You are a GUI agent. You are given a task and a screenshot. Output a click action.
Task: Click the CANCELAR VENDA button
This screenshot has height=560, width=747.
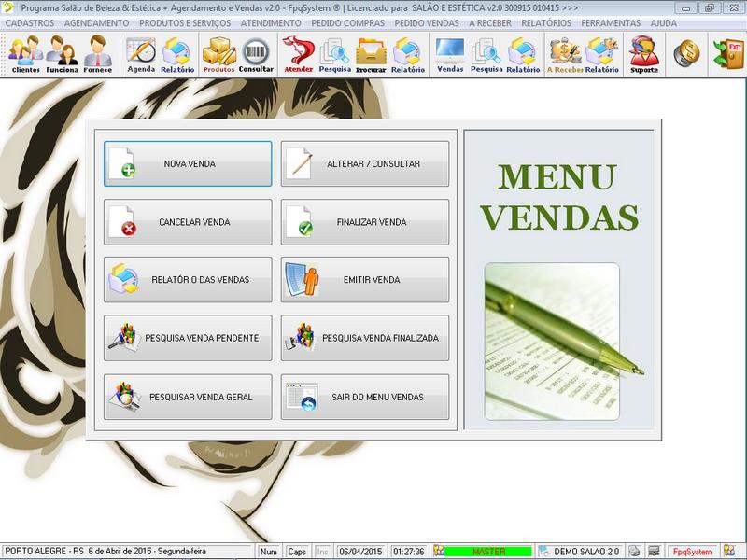pyautogui.click(x=188, y=222)
